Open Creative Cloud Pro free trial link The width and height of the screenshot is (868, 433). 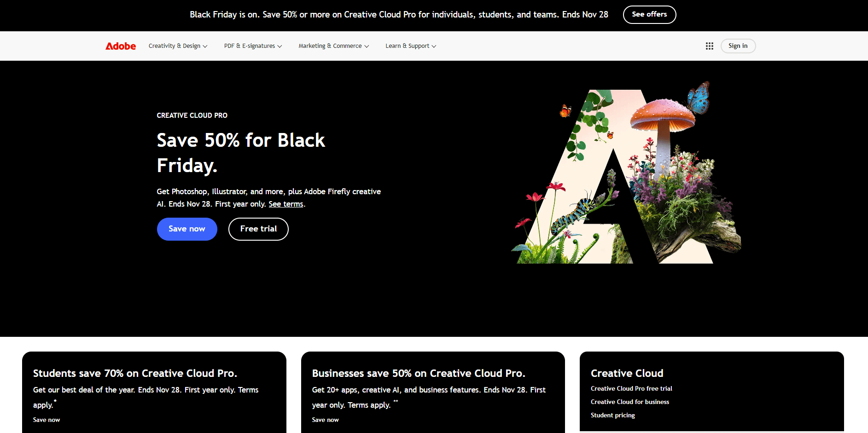631,388
